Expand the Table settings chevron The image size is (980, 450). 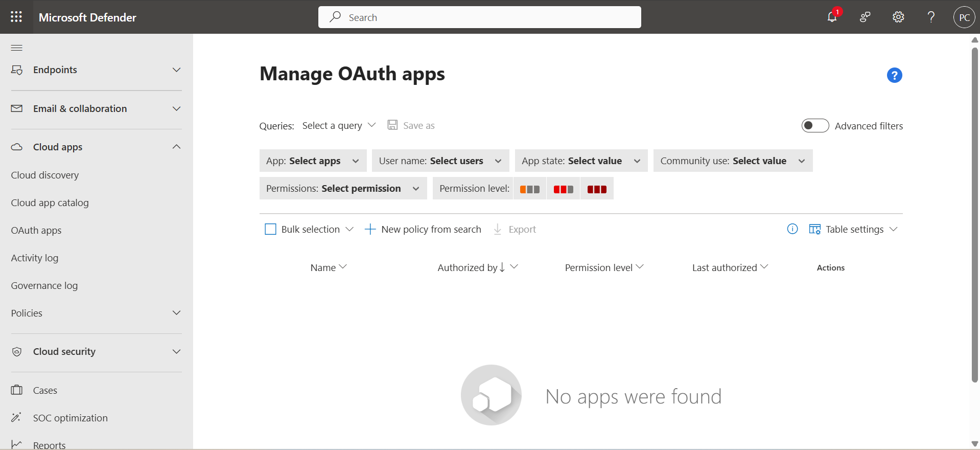pyautogui.click(x=893, y=229)
